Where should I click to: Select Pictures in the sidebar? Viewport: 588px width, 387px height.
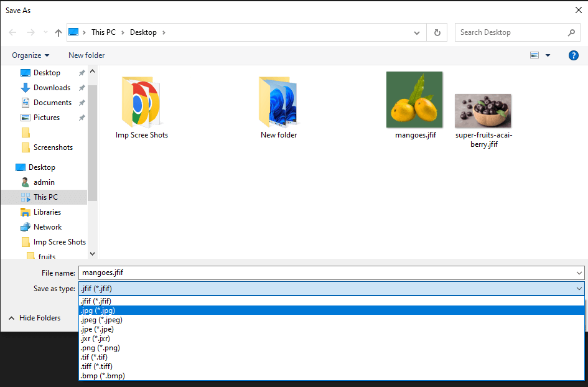47,118
